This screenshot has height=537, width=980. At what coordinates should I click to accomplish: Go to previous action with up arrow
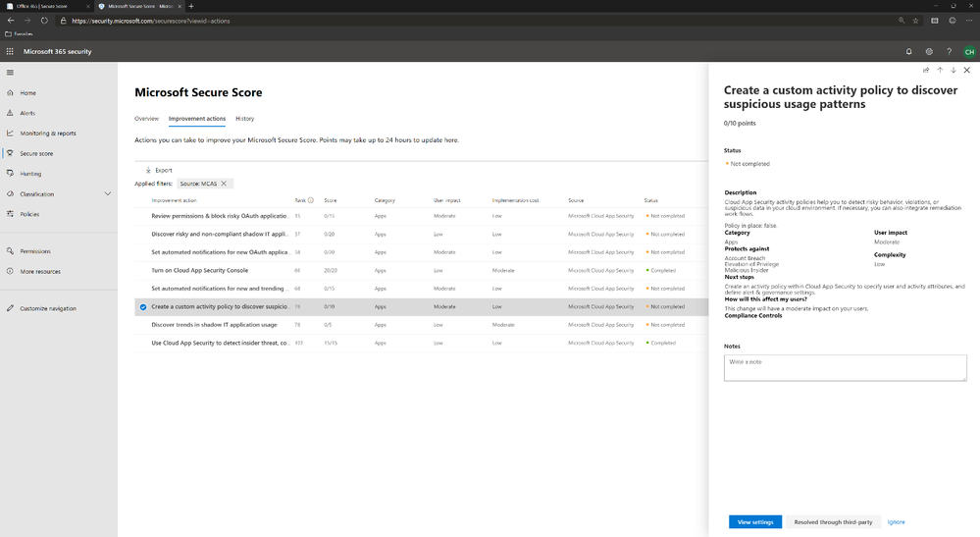(x=940, y=70)
